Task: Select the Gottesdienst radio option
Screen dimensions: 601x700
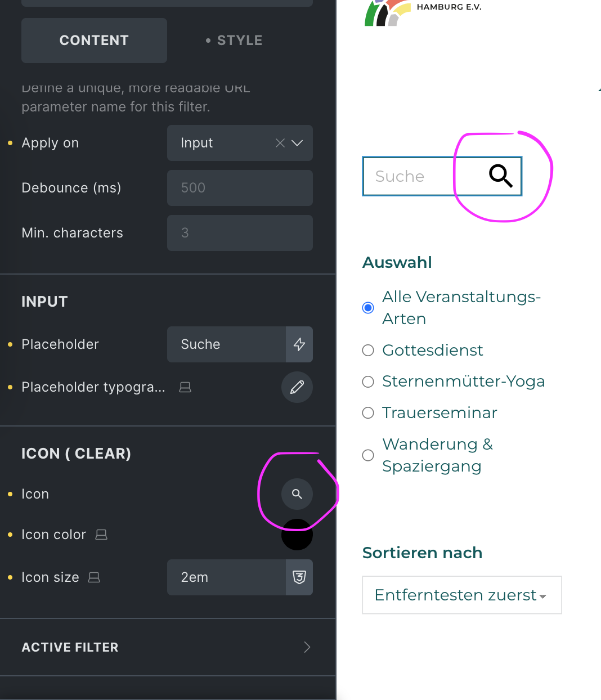Action: (x=368, y=351)
